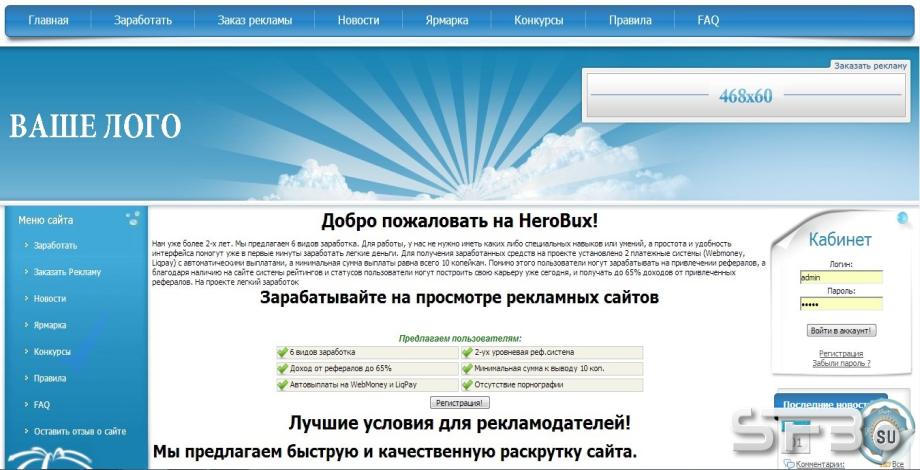Screen dimensions: 920x470
Task: Open Ярмарка in the top navigation bar
Action: [x=447, y=20]
